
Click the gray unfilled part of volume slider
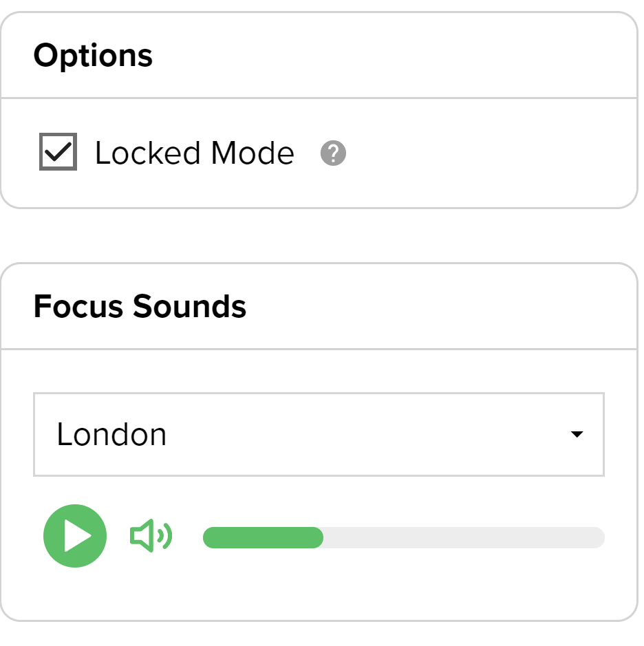click(464, 537)
